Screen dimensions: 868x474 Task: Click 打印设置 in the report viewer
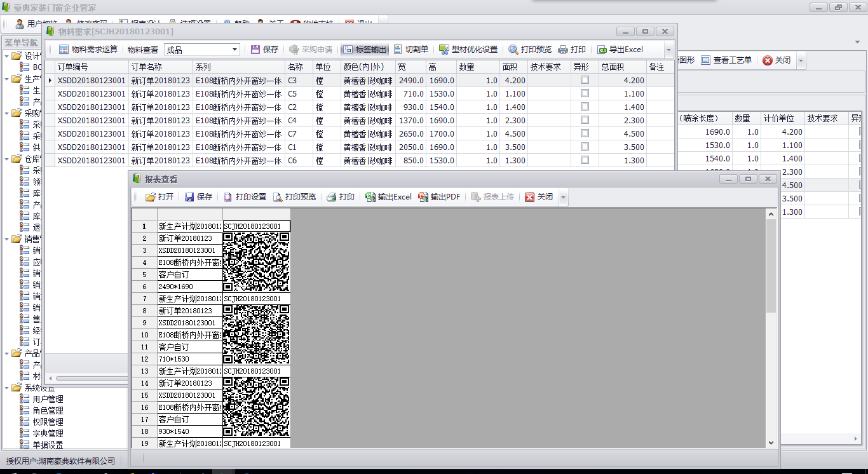(x=245, y=197)
